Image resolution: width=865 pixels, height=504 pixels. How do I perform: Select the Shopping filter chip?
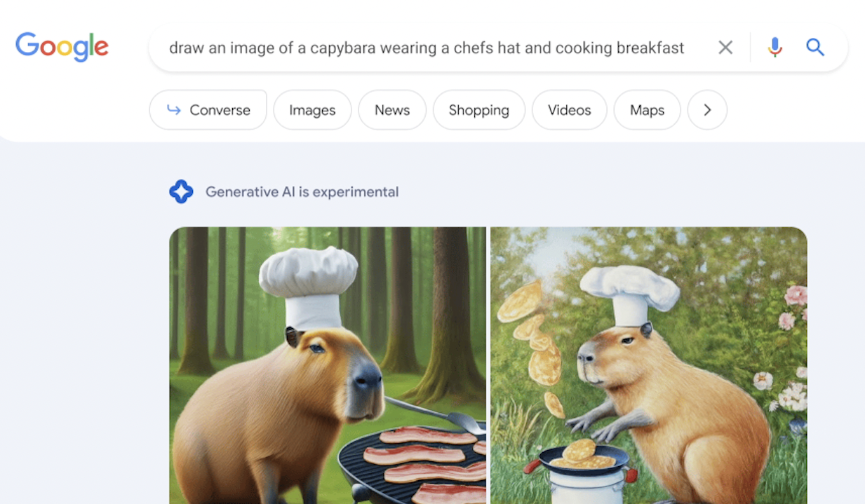pos(478,110)
